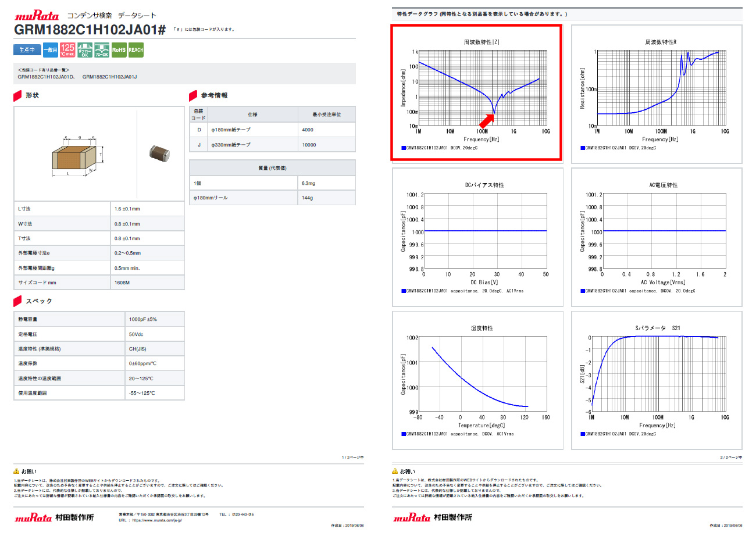Click the お願い notice heading on page 1
The image size is (756, 543).
(x=28, y=471)
